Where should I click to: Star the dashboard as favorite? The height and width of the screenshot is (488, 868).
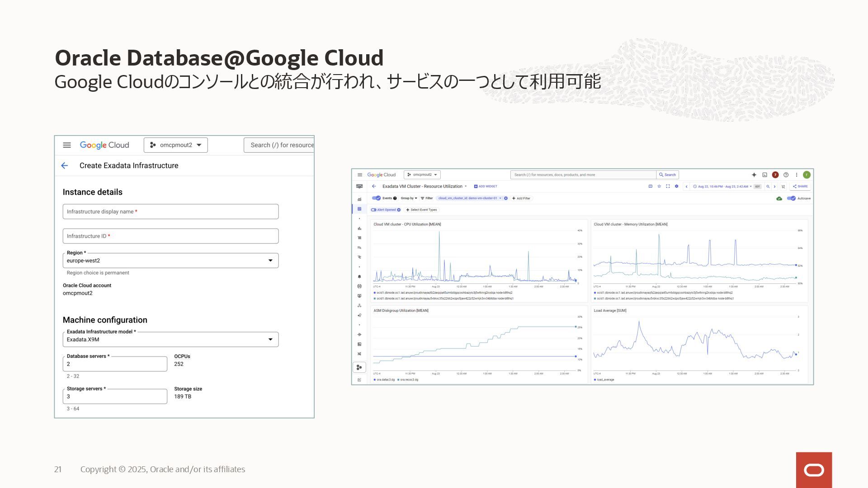point(659,186)
